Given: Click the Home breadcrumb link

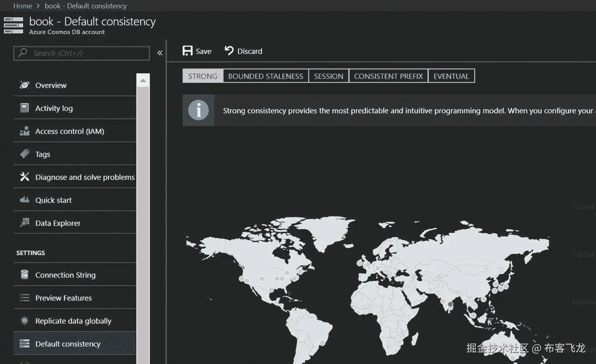Looking at the screenshot, I should (23, 6).
